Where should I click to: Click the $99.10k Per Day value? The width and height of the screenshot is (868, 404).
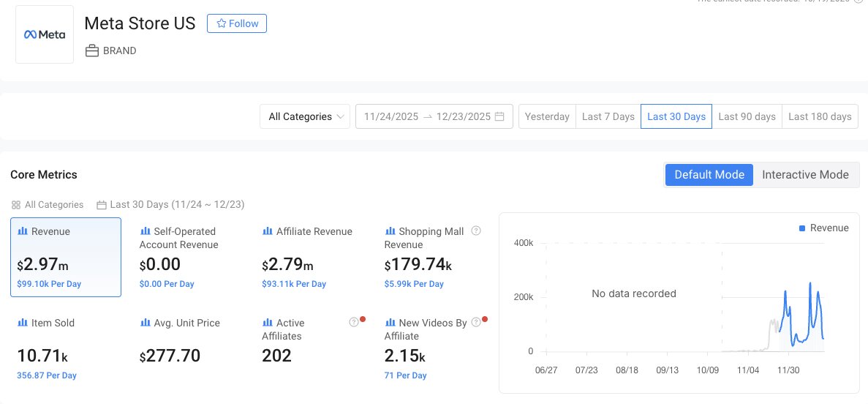click(49, 284)
